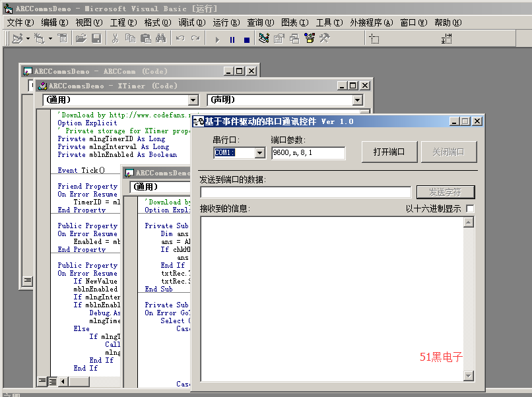Click XTimer code horizontal scrollbar left arrow
Viewport: 532px width, 397px height.
point(63,381)
